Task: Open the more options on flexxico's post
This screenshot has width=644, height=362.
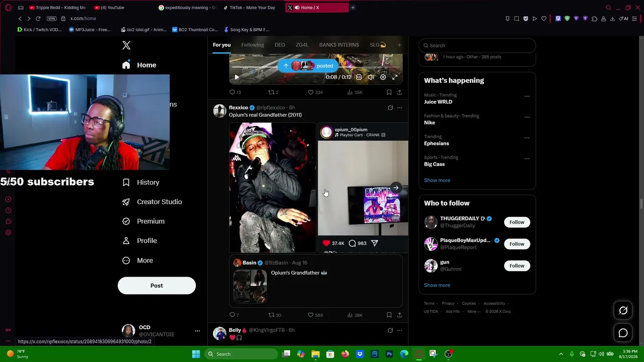Action: point(399,108)
